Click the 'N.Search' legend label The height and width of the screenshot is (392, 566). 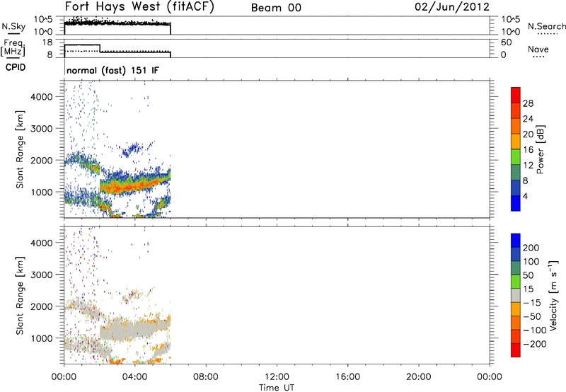[x=547, y=26]
